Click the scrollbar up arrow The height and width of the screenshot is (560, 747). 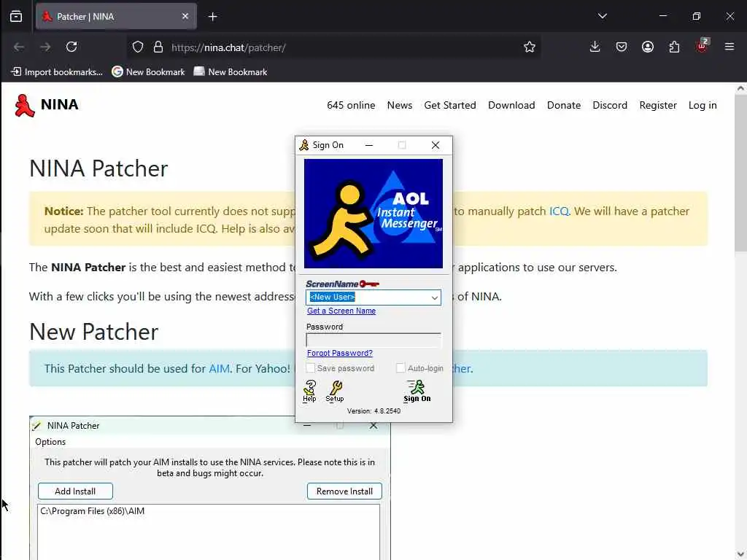pos(740,88)
